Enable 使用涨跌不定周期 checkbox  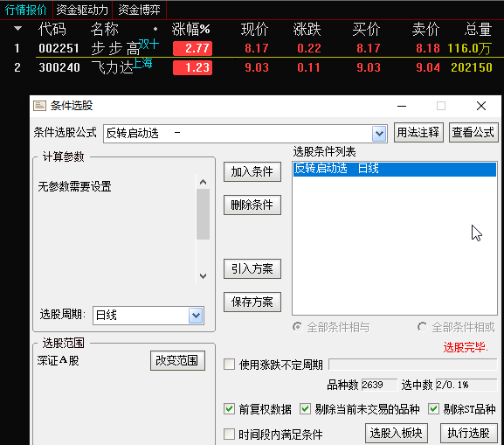[x=229, y=365]
